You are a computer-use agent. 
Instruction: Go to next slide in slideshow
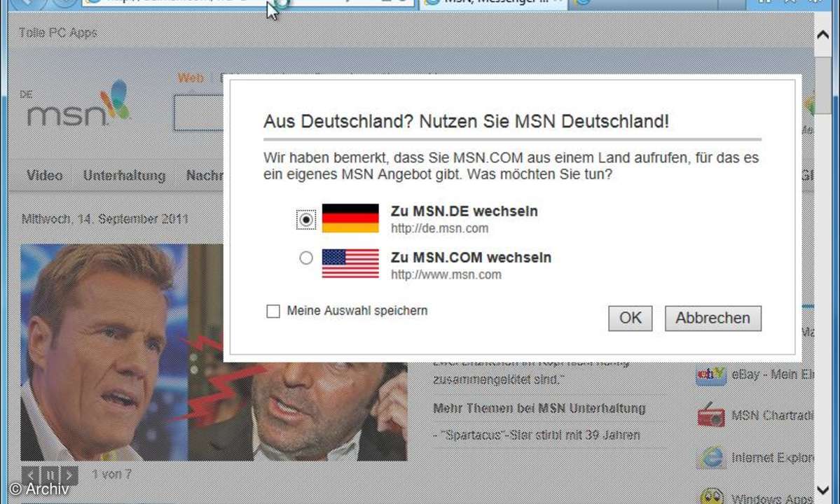point(69,475)
